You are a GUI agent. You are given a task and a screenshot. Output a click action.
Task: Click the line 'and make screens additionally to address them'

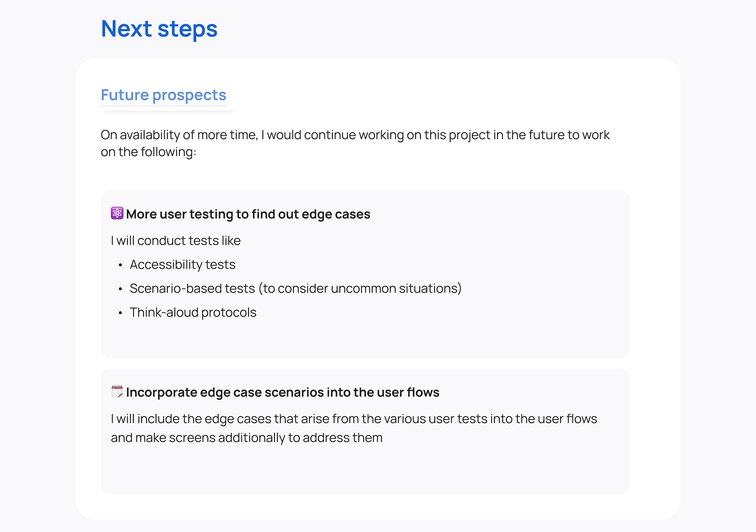click(246, 438)
